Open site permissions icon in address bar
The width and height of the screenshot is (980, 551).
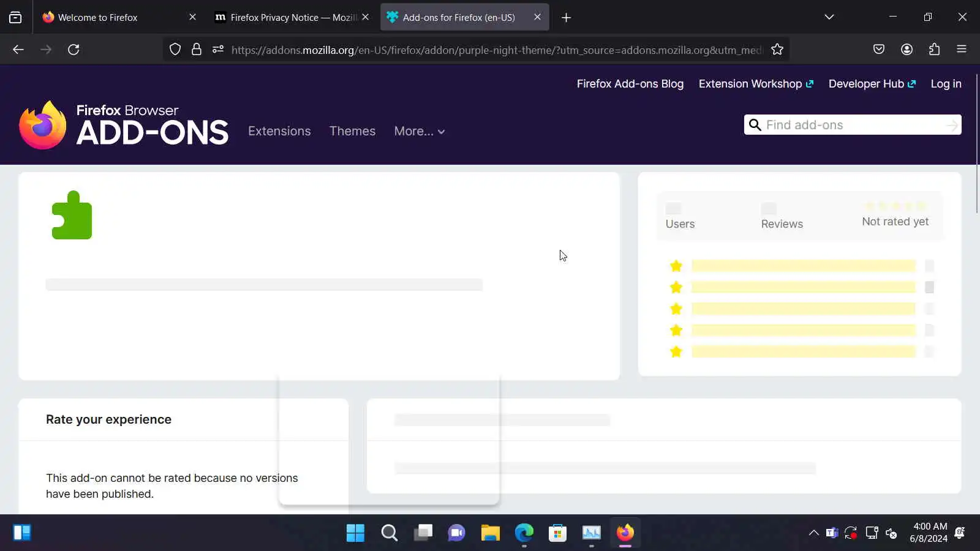pyautogui.click(x=218, y=50)
